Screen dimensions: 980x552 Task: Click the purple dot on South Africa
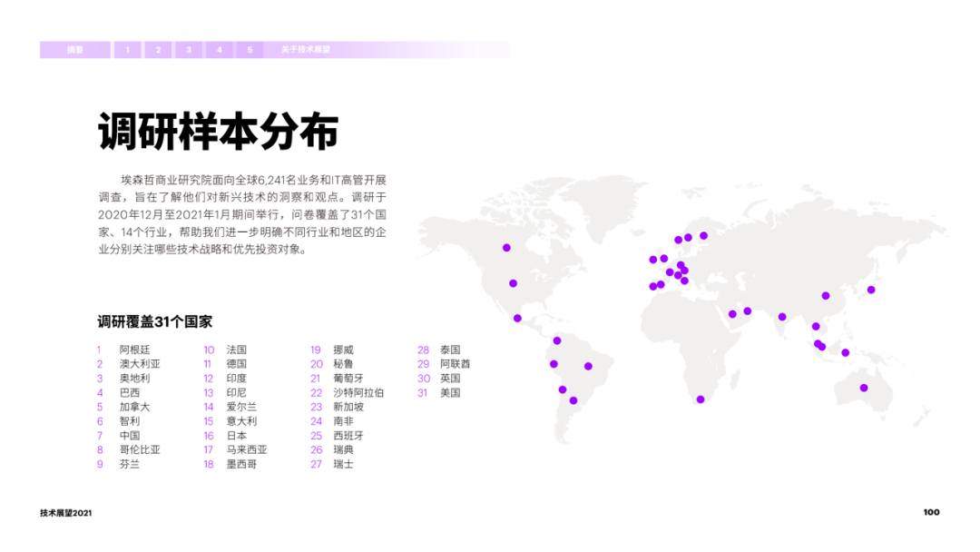click(701, 399)
